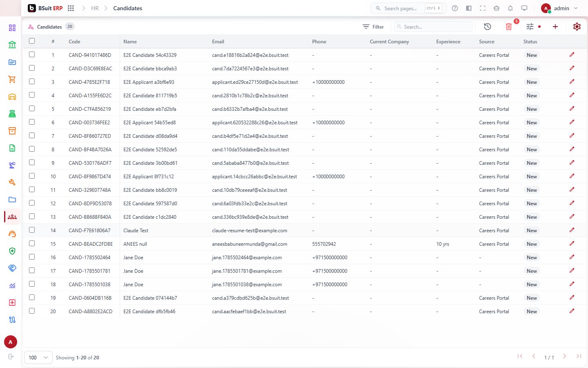This screenshot has height=368, width=588.
Task: Open the headset support icon in sidebar
Action: (x=12, y=234)
